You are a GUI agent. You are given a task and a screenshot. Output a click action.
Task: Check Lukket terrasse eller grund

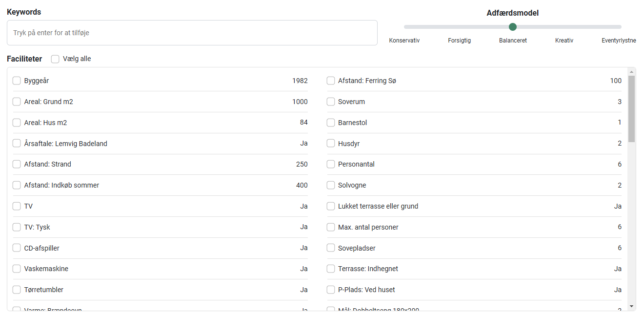click(331, 206)
